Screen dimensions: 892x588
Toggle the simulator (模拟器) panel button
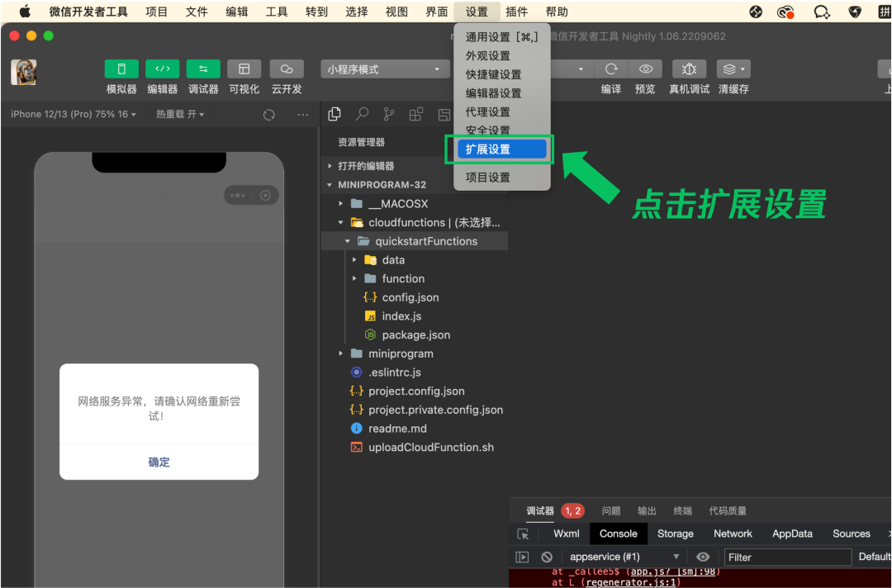[121, 69]
